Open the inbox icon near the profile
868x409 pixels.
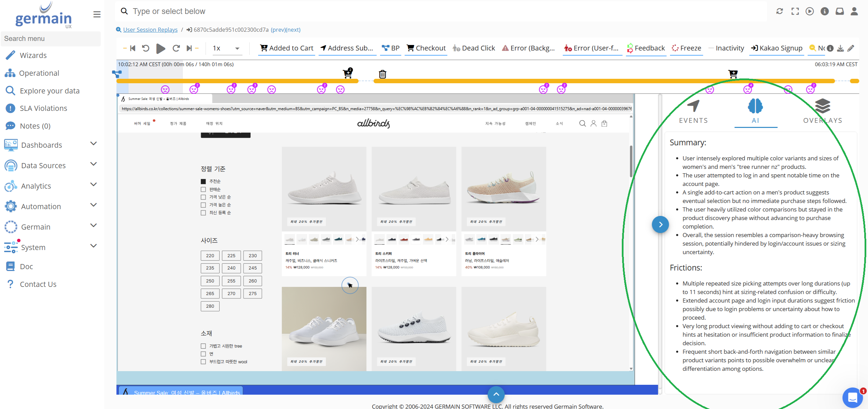pos(840,11)
